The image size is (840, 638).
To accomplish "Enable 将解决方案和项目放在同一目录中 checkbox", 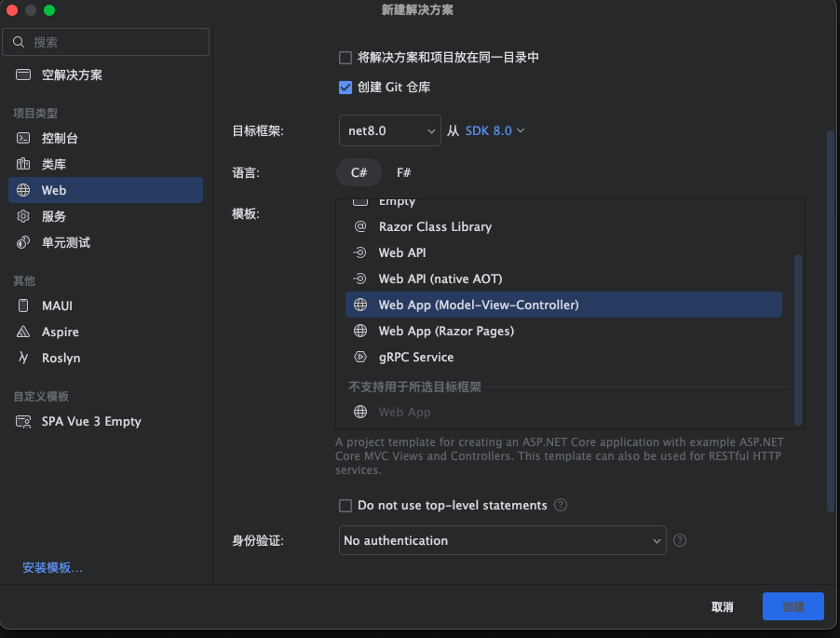I will coord(345,58).
